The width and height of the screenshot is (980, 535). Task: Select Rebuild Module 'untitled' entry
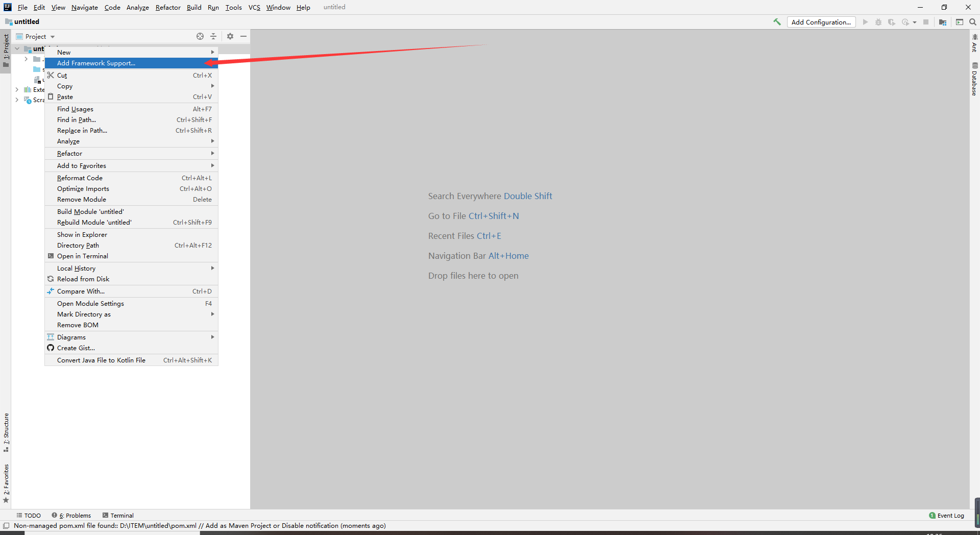pos(131,222)
